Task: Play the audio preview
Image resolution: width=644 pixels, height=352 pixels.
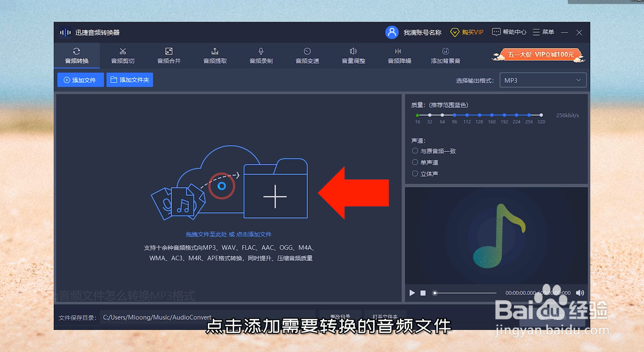Action: click(412, 293)
